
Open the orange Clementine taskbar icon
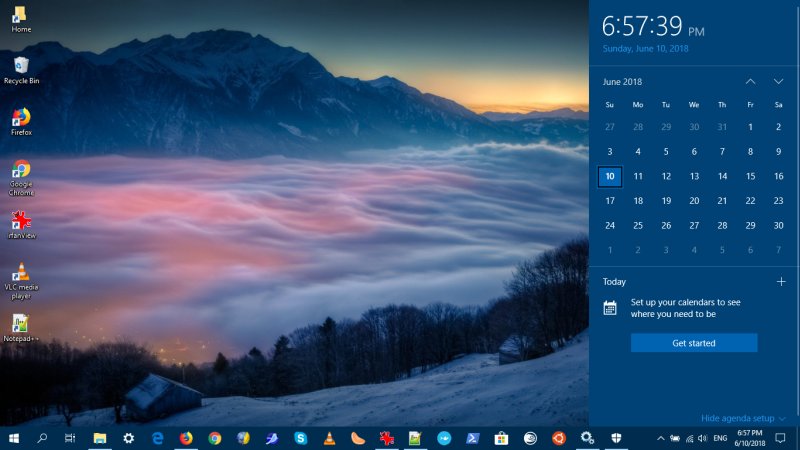[358, 438]
